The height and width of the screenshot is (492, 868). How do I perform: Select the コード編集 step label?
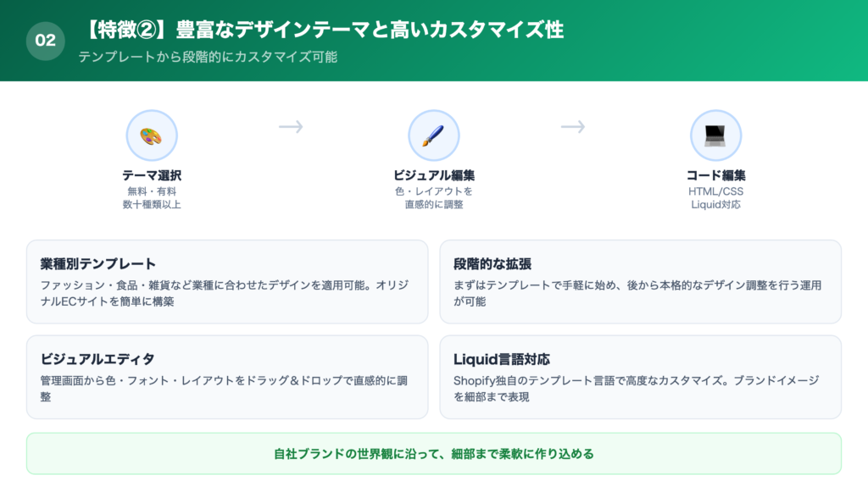[715, 175]
